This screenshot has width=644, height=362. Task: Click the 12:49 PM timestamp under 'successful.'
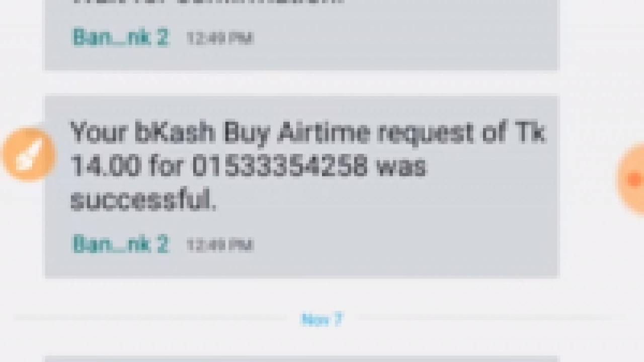click(x=219, y=245)
